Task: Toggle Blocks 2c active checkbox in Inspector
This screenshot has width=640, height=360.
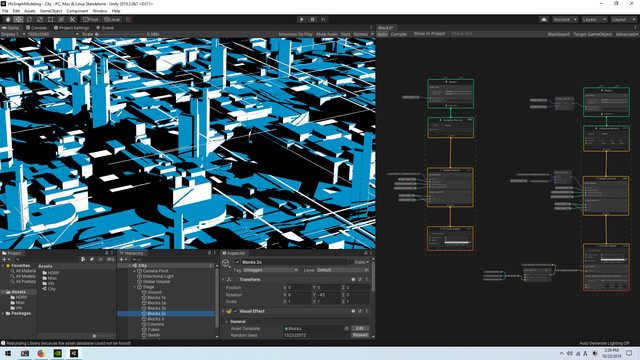Action: (237, 262)
